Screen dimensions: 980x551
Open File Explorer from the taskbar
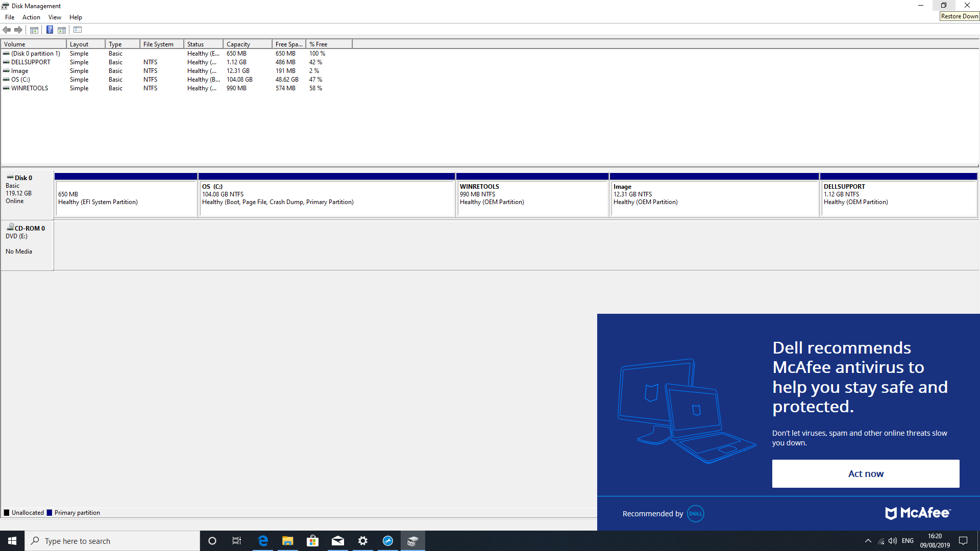point(288,541)
